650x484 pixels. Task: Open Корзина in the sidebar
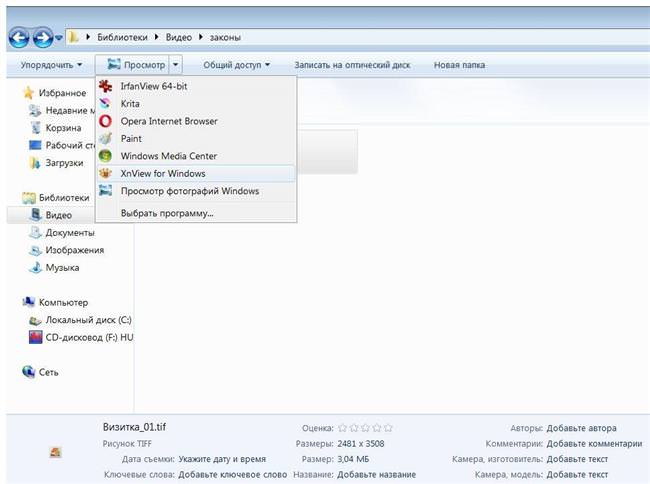63,128
